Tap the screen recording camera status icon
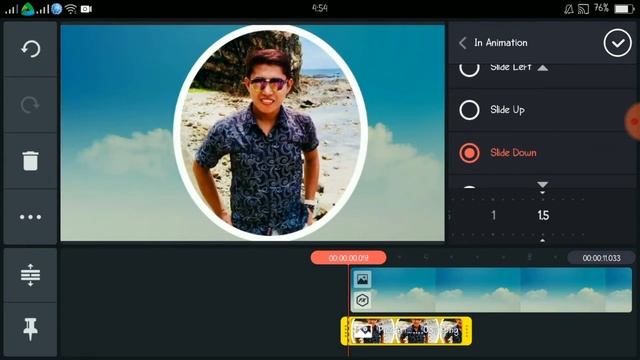The image size is (640, 360). (x=86, y=9)
